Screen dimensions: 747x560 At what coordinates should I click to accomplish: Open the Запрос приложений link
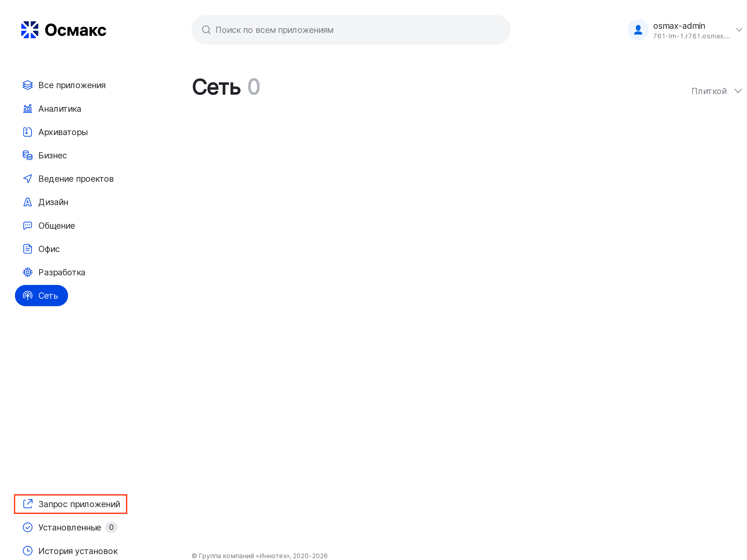pos(71,504)
